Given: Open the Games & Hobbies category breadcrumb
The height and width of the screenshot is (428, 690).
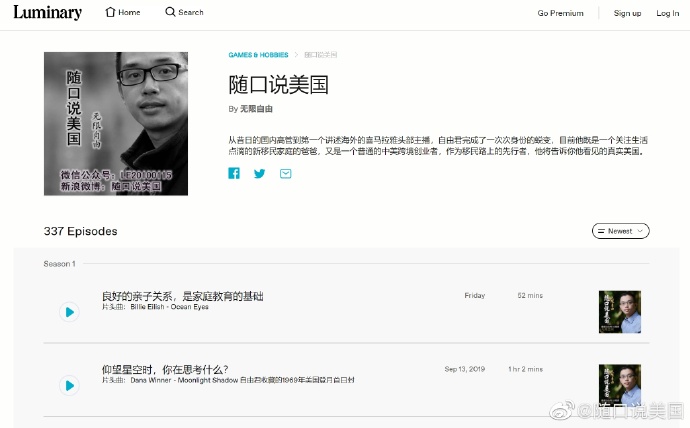Looking at the screenshot, I should point(258,55).
